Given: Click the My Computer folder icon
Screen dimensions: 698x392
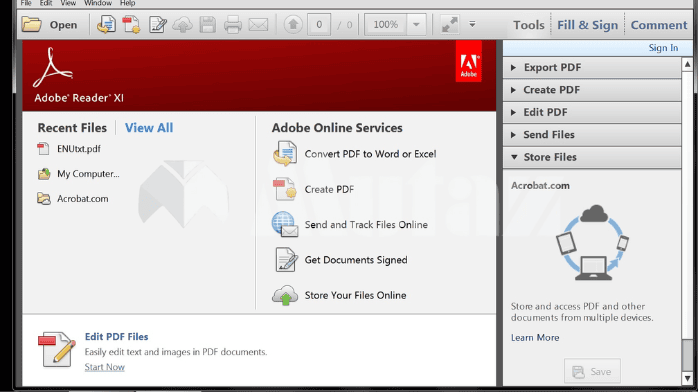Looking at the screenshot, I should point(44,174).
